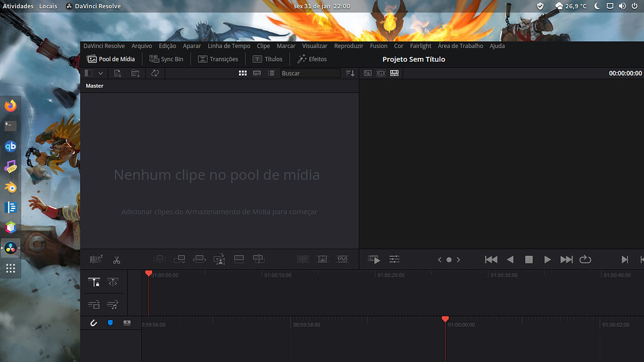Enable the free playhead timeline mode
The image size is (644, 362).
tap(113, 282)
